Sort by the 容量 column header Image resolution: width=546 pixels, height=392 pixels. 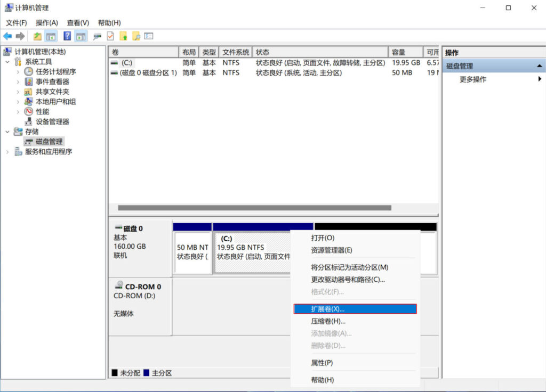(406, 52)
